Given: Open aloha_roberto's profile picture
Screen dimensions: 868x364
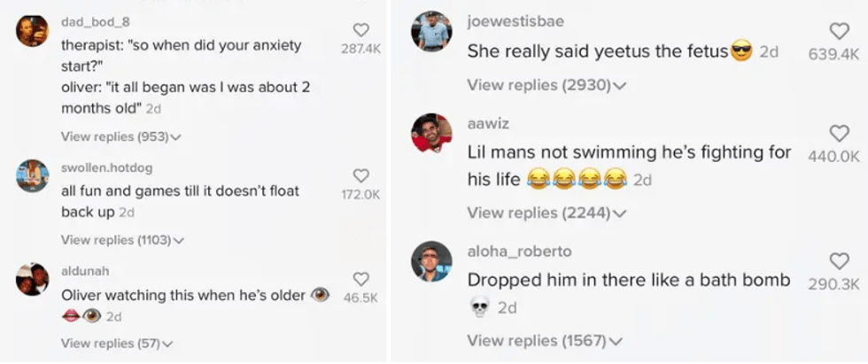Looking at the screenshot, I should pyautogui.click(x=432, y=261).
